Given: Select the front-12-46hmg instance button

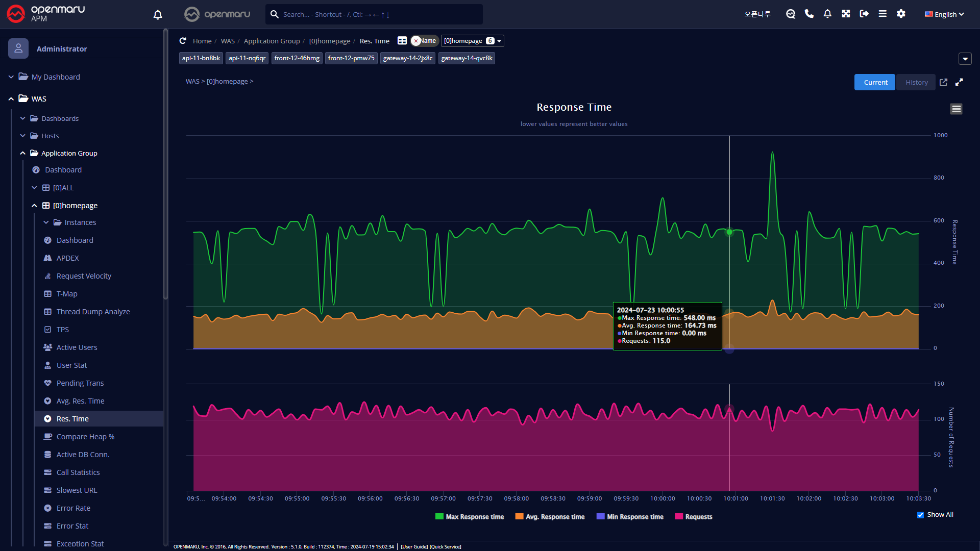Looking at the screenshot, I should click(x=297, y=58).
